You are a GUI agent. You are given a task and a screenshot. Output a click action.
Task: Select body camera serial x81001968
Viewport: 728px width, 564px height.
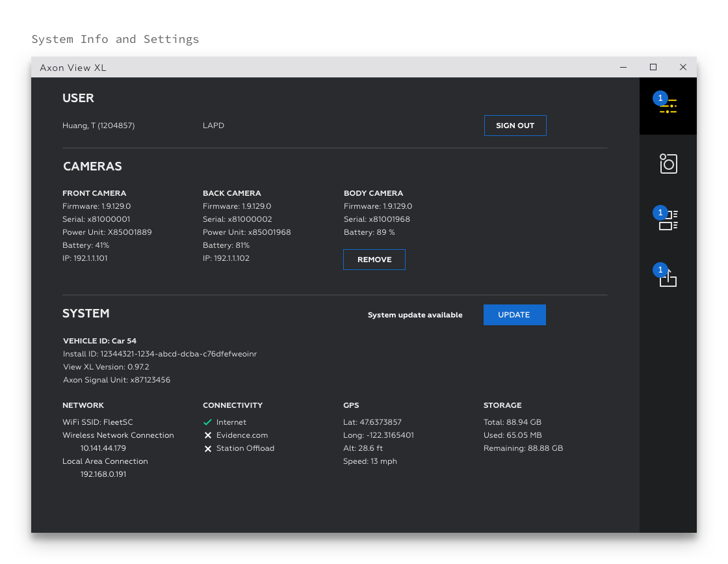(376, 219)
